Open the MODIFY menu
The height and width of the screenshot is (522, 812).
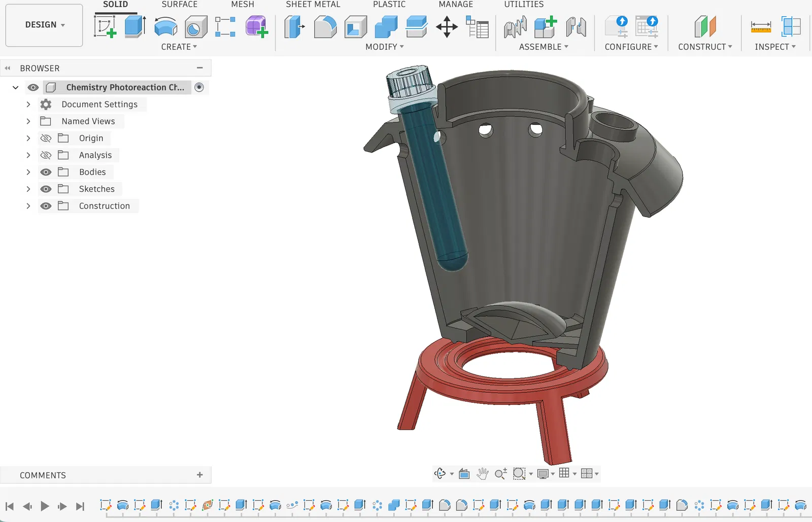[384, 47]
